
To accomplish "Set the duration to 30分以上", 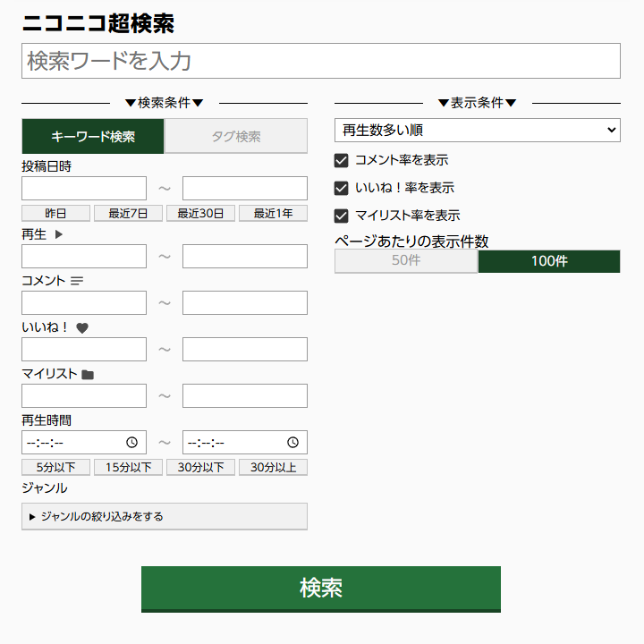I will 273,467.
